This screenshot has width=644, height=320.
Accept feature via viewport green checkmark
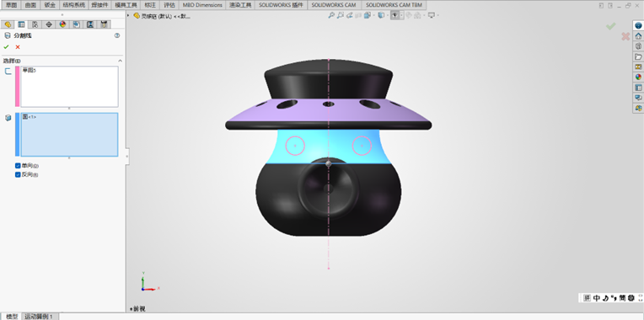(611, 26)
